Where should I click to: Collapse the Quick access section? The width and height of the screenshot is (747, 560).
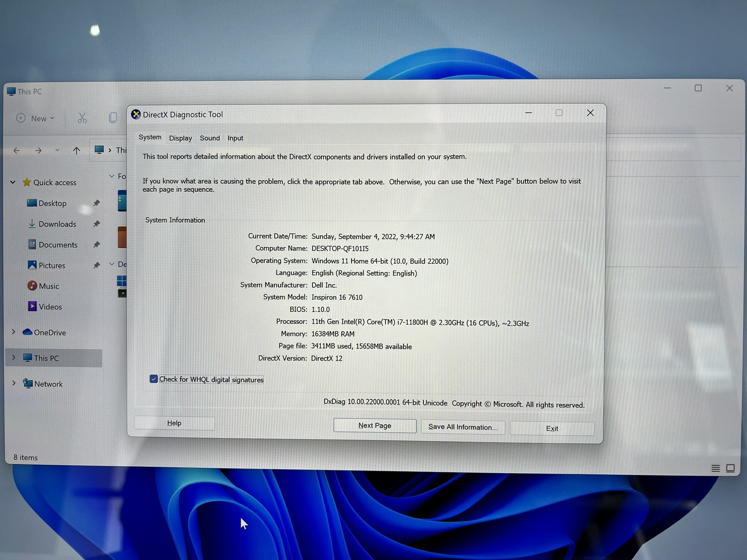(x=13, y=182)
